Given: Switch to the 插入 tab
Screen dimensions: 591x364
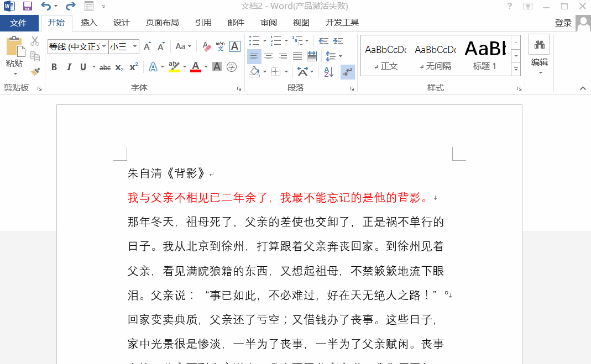Looking at the screenshot, I should [89, 23].
